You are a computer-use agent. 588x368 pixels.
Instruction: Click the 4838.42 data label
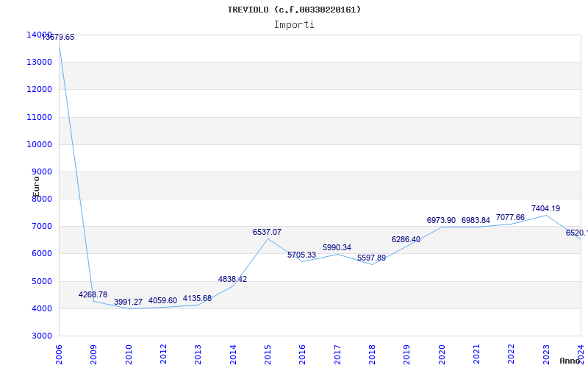coord(232,280)
